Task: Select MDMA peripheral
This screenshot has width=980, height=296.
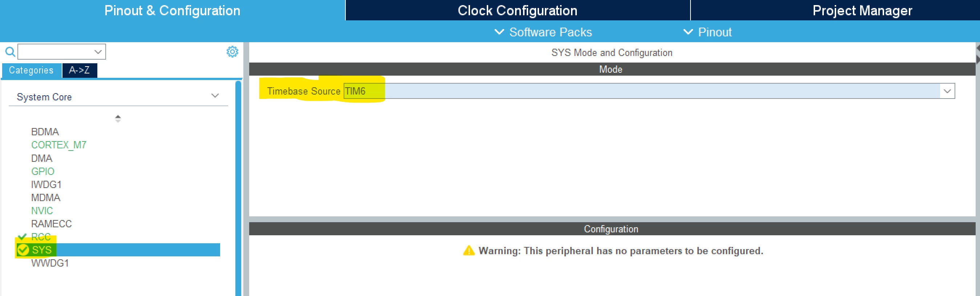Action: click(46, 198)
